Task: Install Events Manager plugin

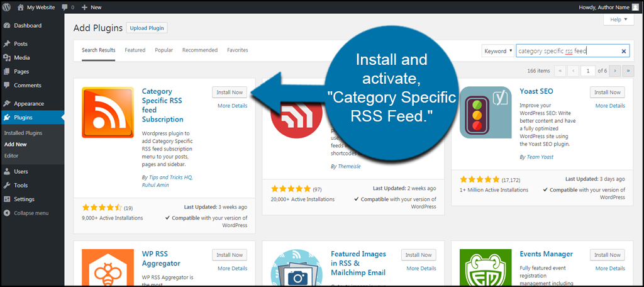Action: [608, 255]
